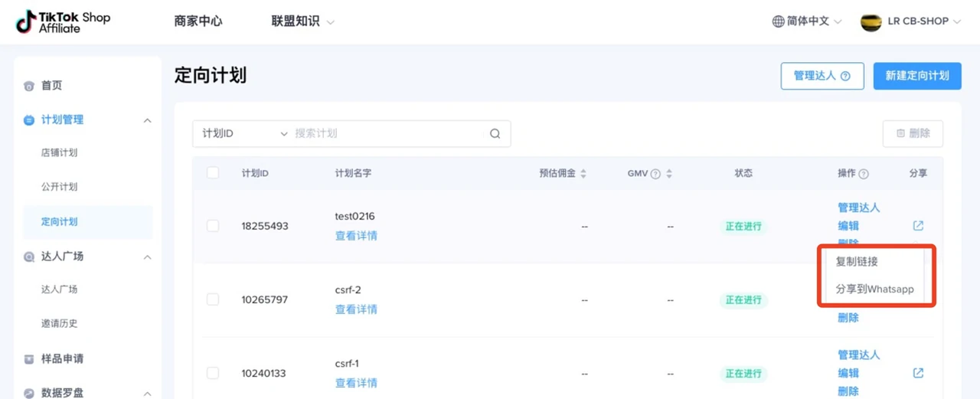
Task: Choose 复制链接 from share menu
Action: [857, 261]
